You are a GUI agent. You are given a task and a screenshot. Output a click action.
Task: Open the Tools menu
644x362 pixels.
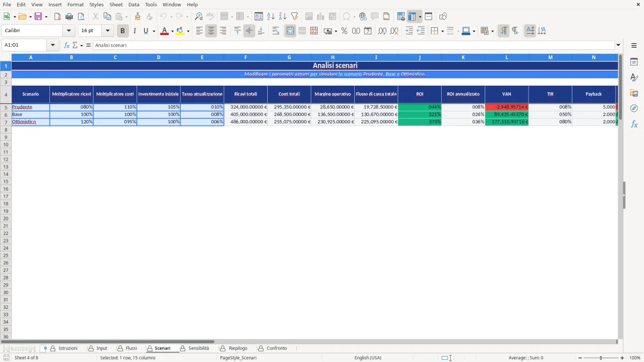tap(151, 4)
